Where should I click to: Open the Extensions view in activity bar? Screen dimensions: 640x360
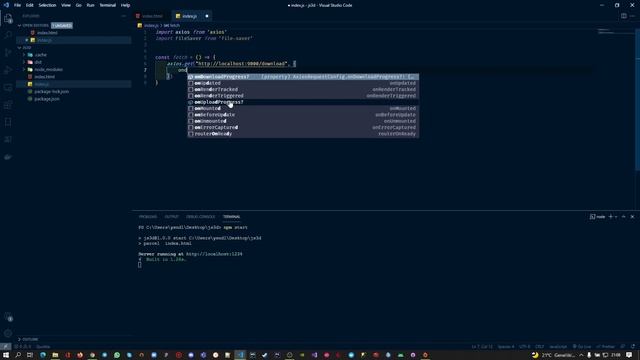pos(8,105)
